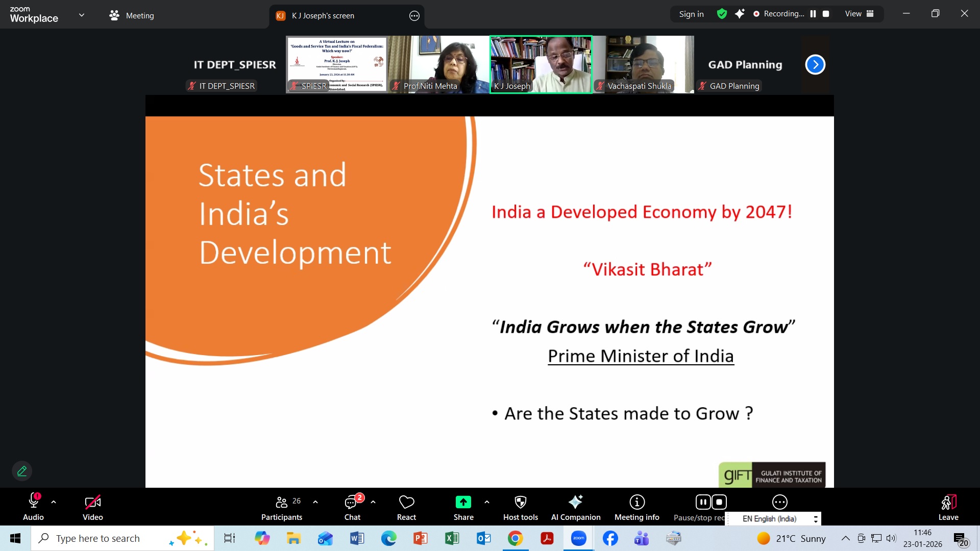980x551 pixels.
Task: Open Meeting info panel
Action: pos(636,503)
